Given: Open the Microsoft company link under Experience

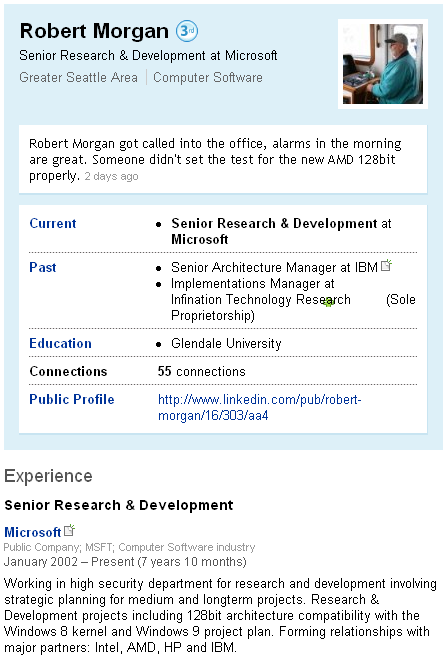Looking at the screenshot, I should pyautogui.click(x=33, y=532).
